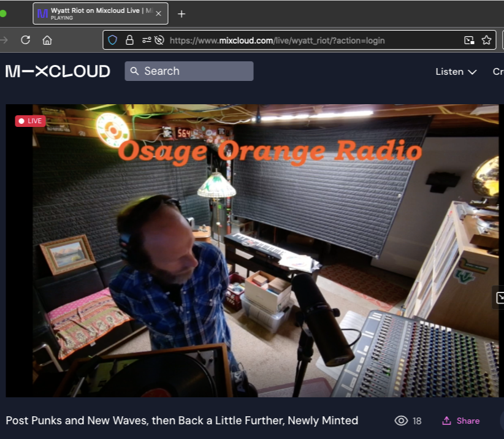Image resolution: width=504 pixels, height=439 pixels.
Task: Click the address bar URL text
Action: click(277, 40)
